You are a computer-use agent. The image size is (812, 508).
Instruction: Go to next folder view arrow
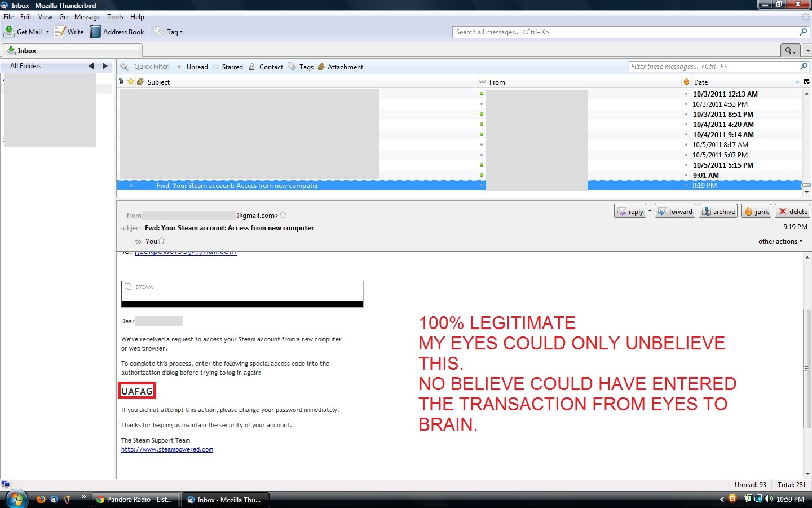105,66
